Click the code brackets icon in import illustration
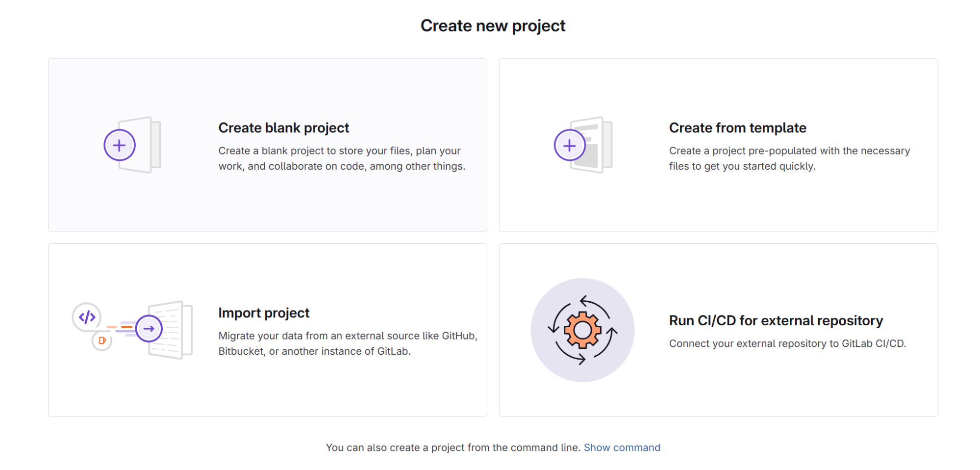 pyautogui.click(x=87, y=317)
